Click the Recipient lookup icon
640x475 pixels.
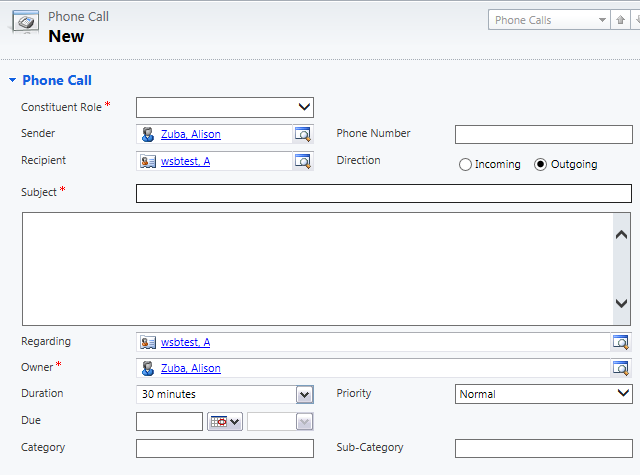[303, 161]
